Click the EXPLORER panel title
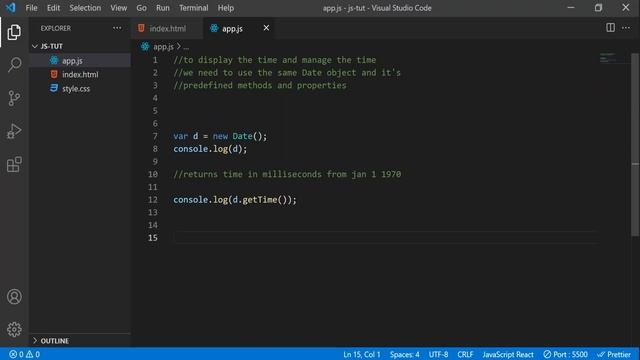640x360 pixels. coord(56,28)
